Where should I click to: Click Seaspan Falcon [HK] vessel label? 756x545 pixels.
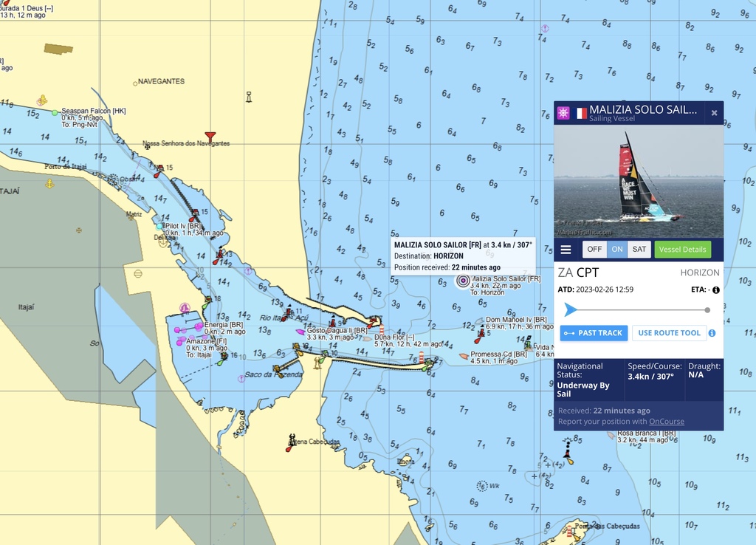pyautogui.click(x=94, y=111)
